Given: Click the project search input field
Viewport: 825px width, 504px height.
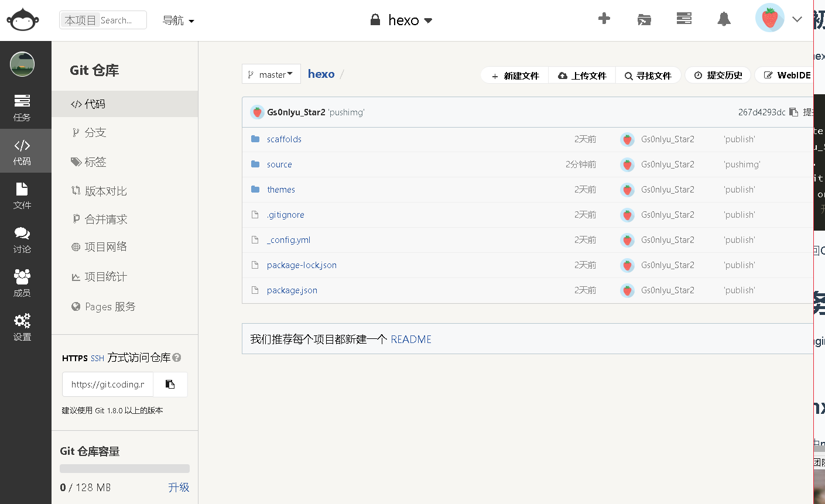Looking at the screenshot, I should (x=122, y=20).
